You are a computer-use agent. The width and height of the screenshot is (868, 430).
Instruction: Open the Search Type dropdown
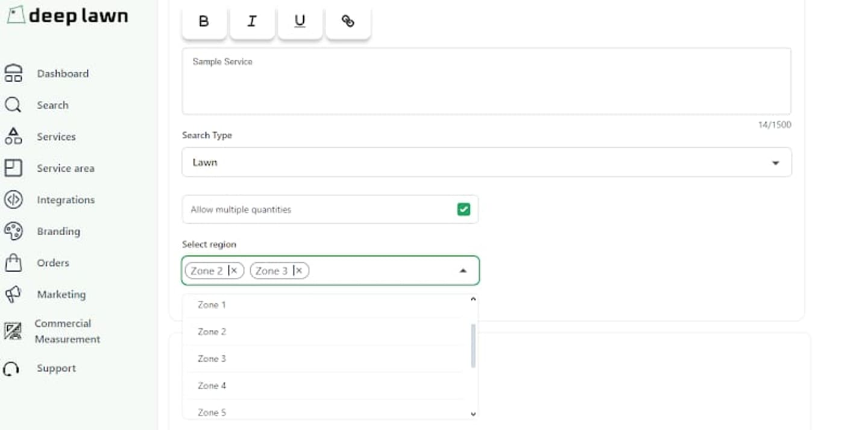click(x=486, y=162)
